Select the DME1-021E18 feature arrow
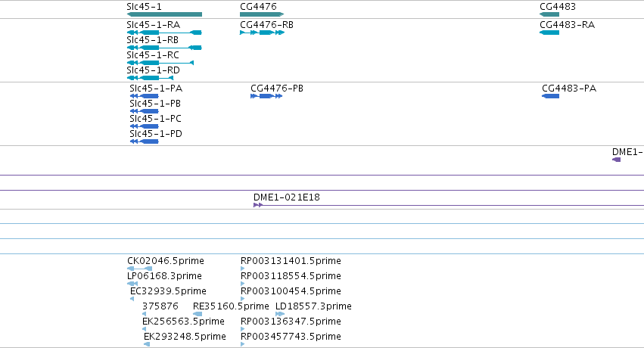The image size is (644, 348). click(x=258, y=205)
